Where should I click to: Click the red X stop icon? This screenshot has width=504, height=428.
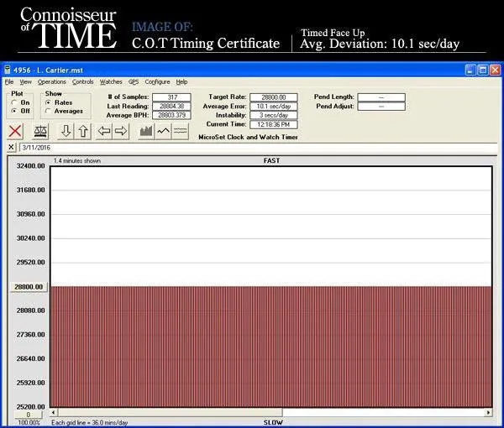pos(15,131)
